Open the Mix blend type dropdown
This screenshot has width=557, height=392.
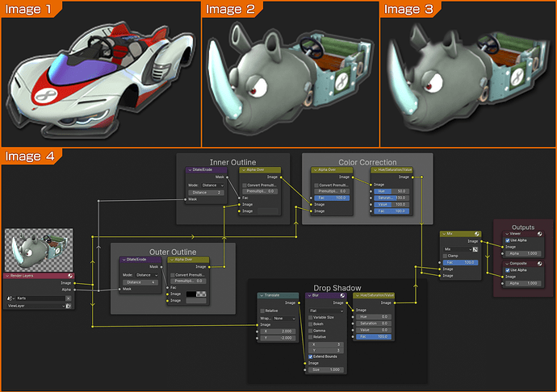[x=458, y=249]
